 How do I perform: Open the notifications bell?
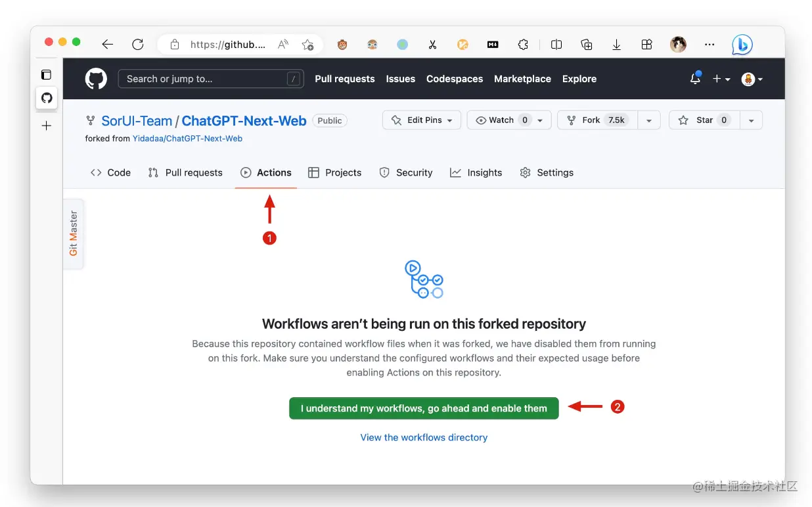(695, 78)
